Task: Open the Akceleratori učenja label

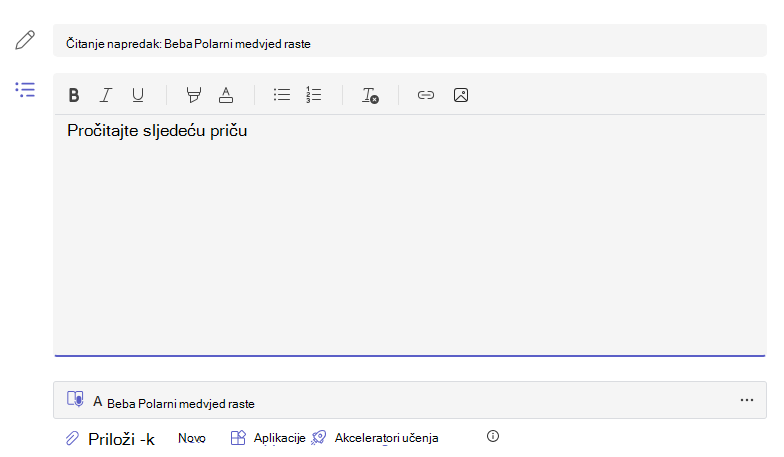Action: (x=386, y=438)
